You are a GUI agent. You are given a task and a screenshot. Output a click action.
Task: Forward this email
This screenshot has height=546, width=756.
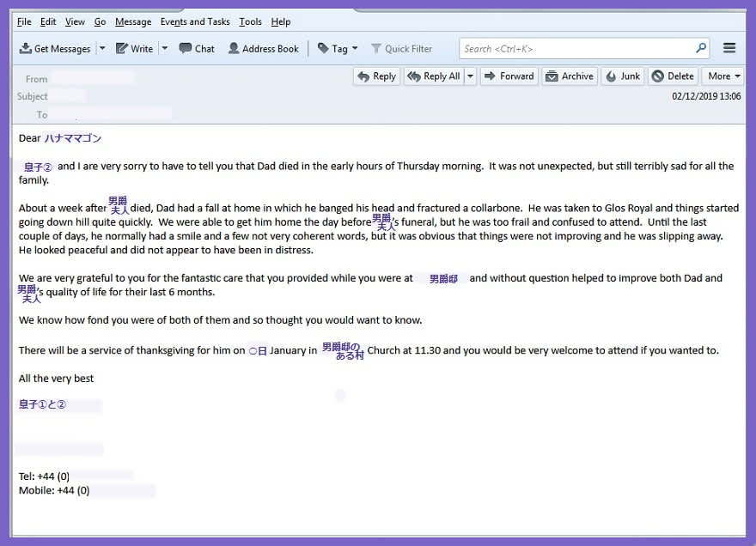509,76
